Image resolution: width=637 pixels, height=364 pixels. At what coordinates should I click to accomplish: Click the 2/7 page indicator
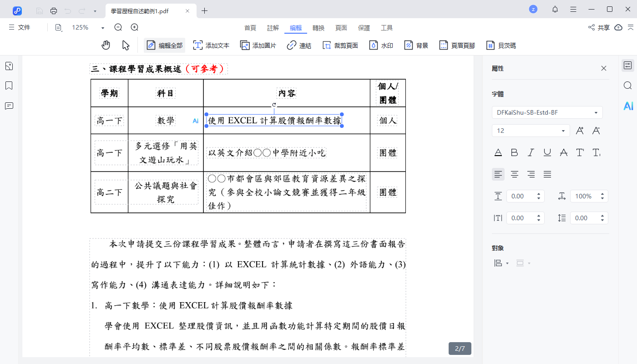(460, 349)
